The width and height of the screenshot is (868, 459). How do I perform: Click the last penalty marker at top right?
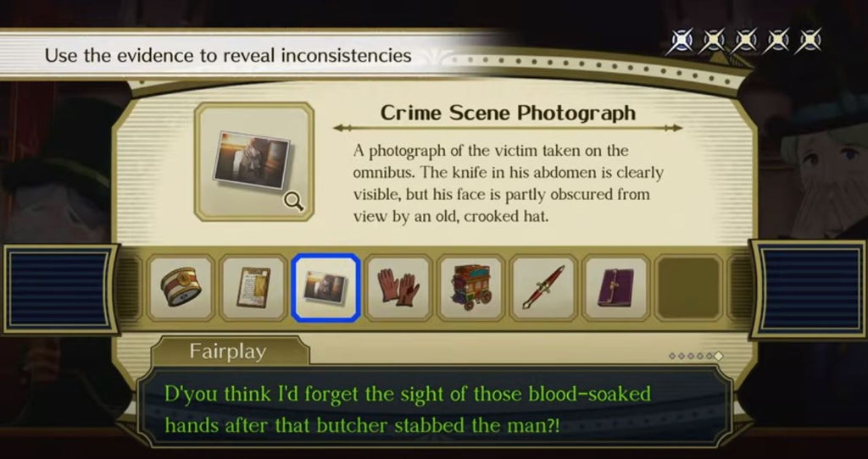(x=808, y=41)
